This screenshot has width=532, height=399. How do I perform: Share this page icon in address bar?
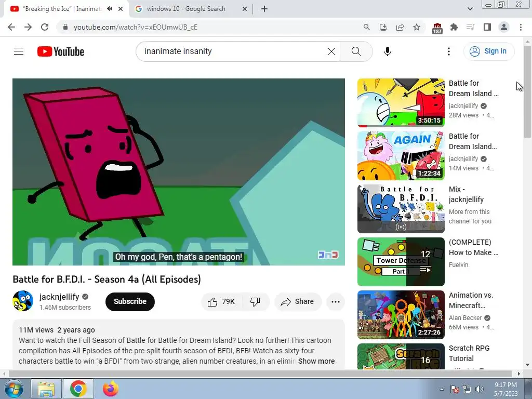pyautogui.click(x=400, y=27)
